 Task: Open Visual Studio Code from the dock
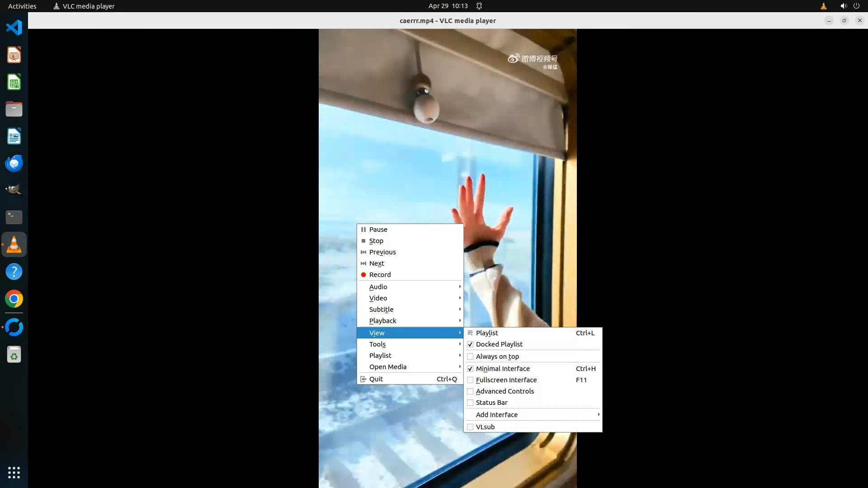point(14,28)
